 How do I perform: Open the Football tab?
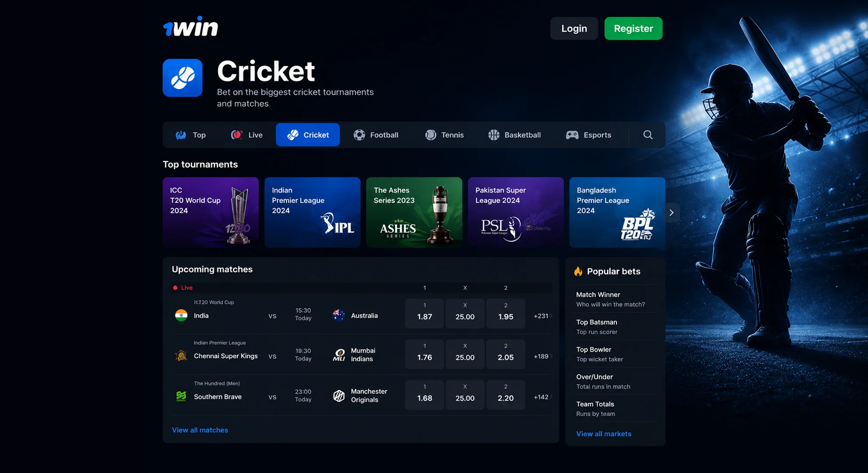(x=376, y=135)
